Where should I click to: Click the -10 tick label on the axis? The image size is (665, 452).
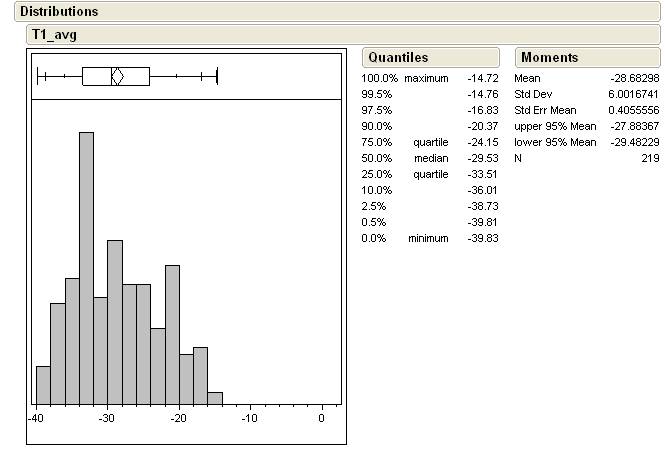[x=249, y=418]
